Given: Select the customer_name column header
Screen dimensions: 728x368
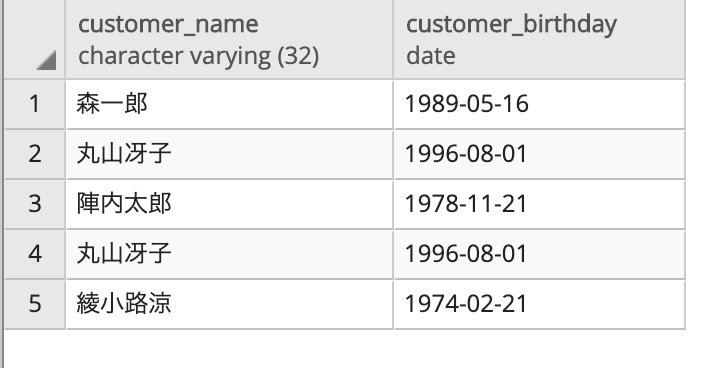Looking at the screenshot, I should click(x=229, y=39).
